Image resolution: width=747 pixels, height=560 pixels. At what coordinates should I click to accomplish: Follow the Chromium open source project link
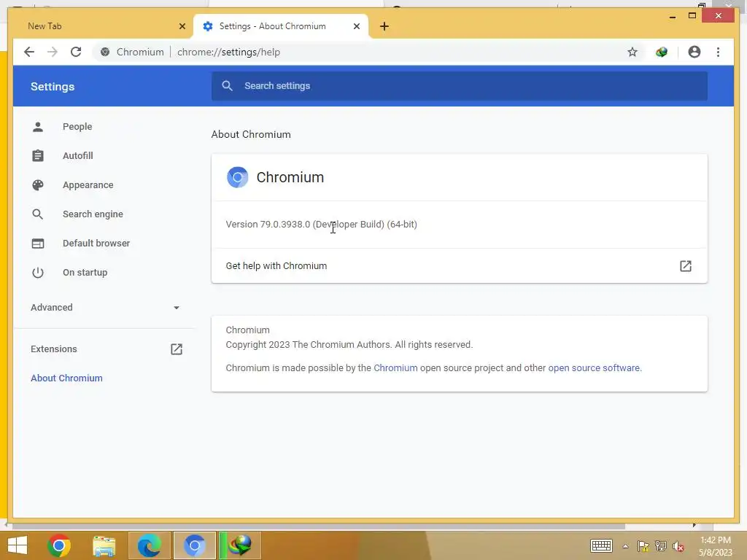395,368
